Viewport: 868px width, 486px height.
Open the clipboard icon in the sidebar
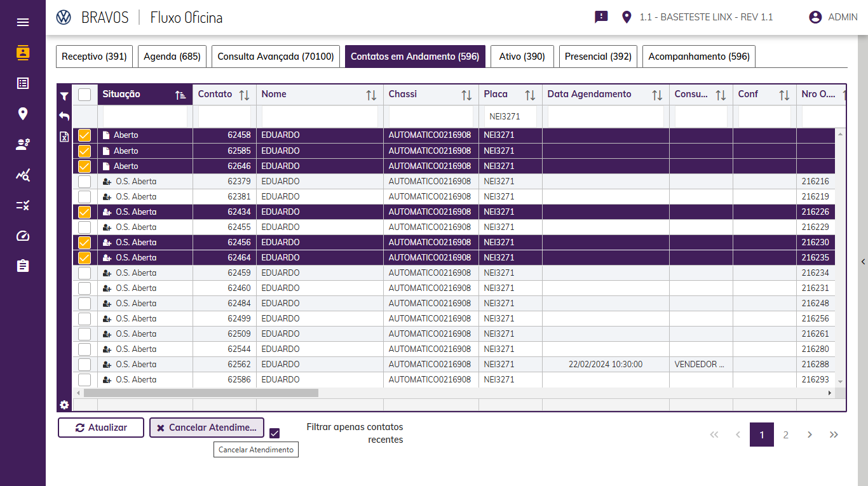pos(23,266)
